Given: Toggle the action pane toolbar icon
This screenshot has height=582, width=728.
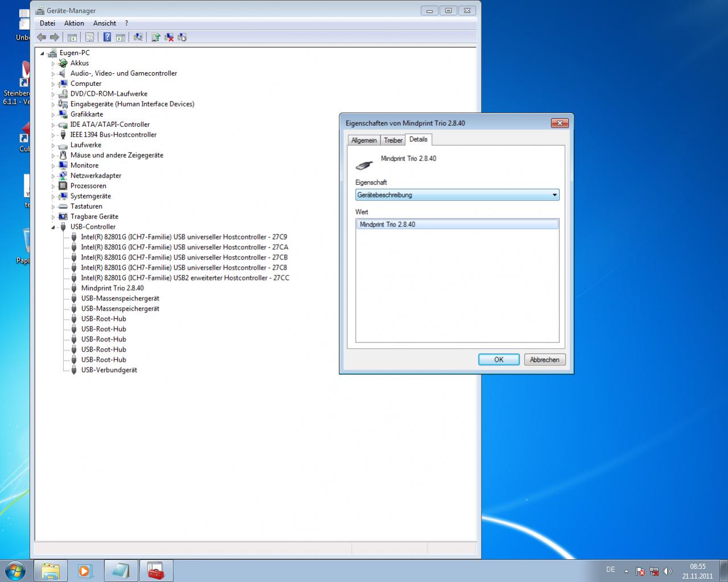Looking at the screenshot, I should 120,38.
